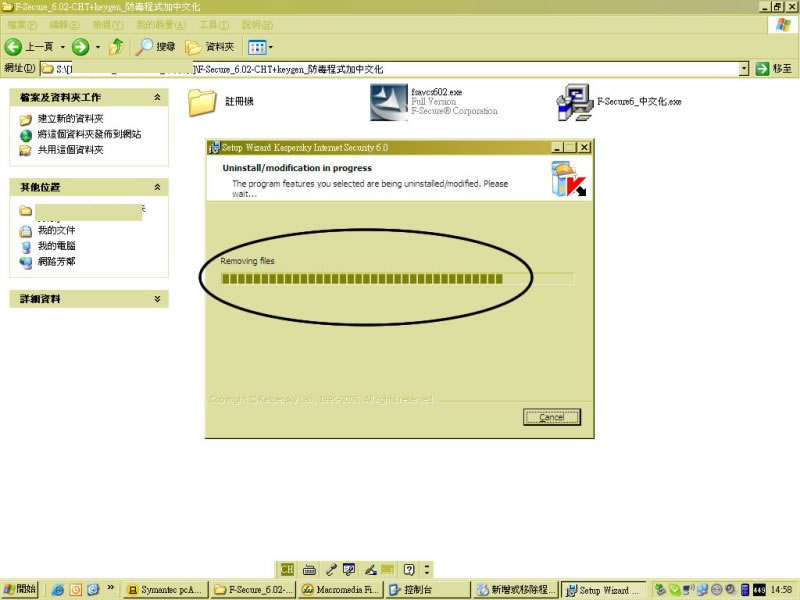Select the 註冊機 folder
The height and width of the screenshot is (600, 800).
click(x=221, y=102)
